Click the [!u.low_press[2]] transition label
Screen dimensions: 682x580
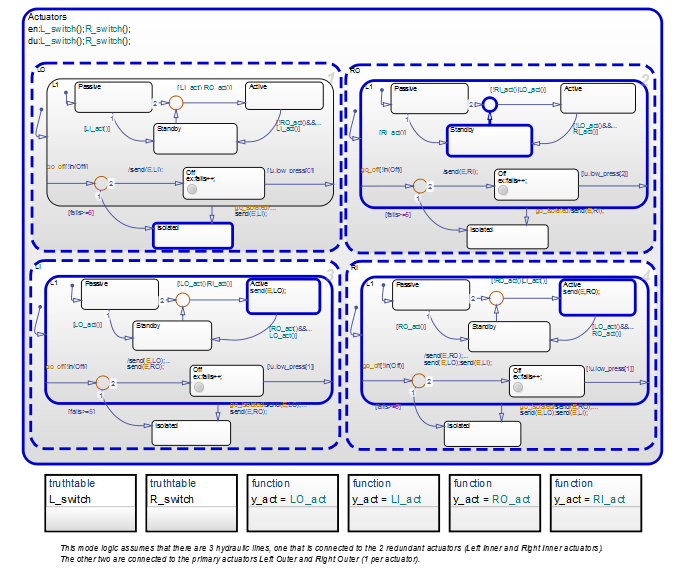[x=605, y=174]
